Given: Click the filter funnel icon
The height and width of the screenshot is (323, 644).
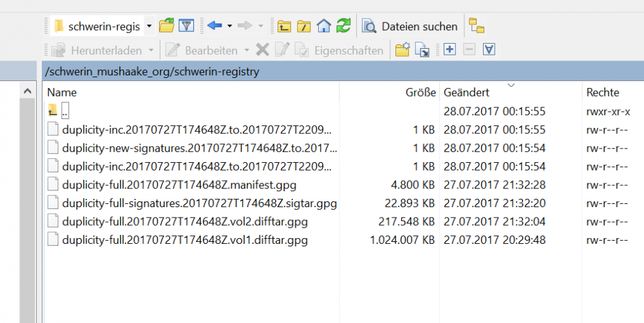Looking at the screenshot, I should pos(186,26).
